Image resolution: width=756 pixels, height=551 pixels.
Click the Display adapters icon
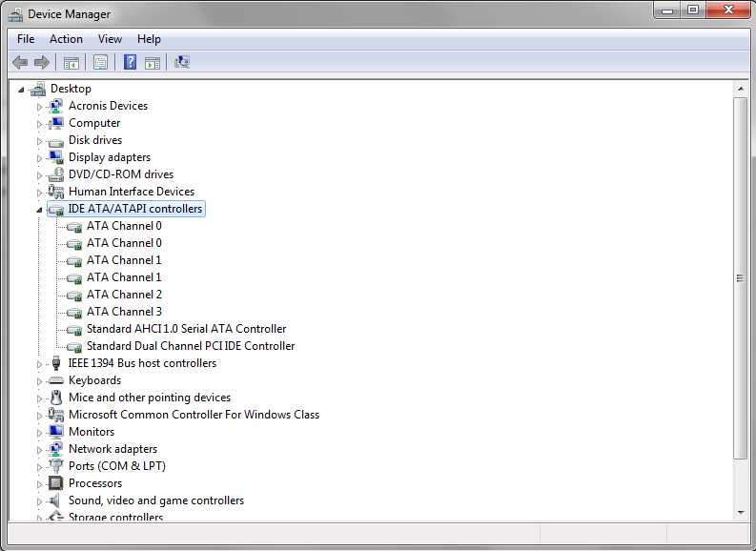tap(56, 157)
